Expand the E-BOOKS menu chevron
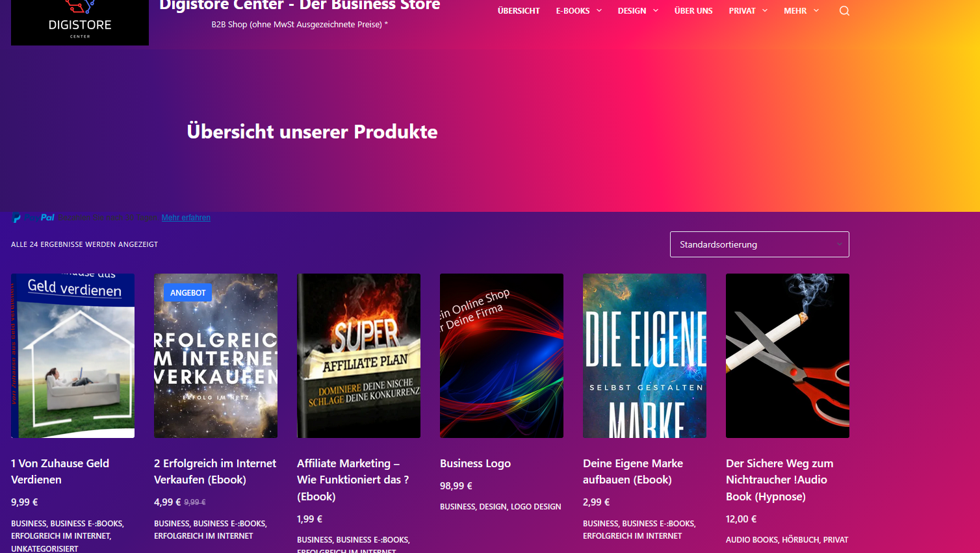980x553 pixels. pos(599,10)
